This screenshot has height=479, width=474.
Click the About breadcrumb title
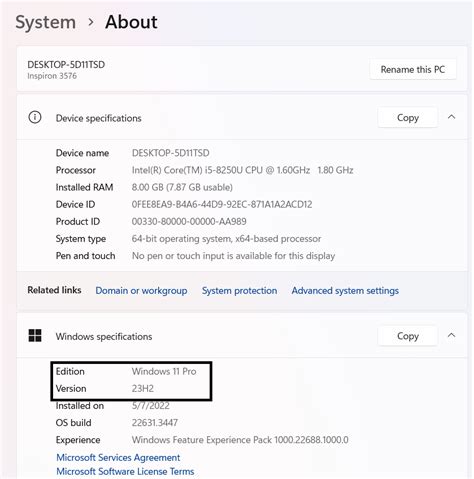tap(131, 22)
